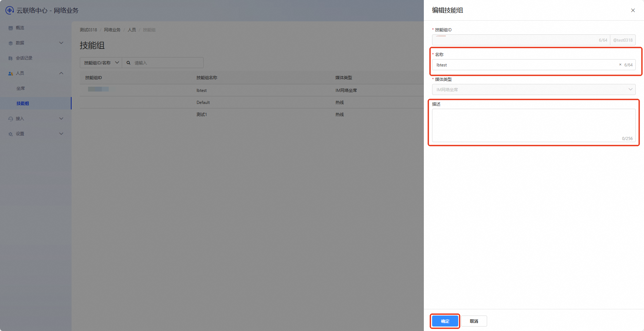Image resolution: width=644 pixels, height=331 pixels.
Task: Click the disabled 技能组ID input
Action: [521, 40]
